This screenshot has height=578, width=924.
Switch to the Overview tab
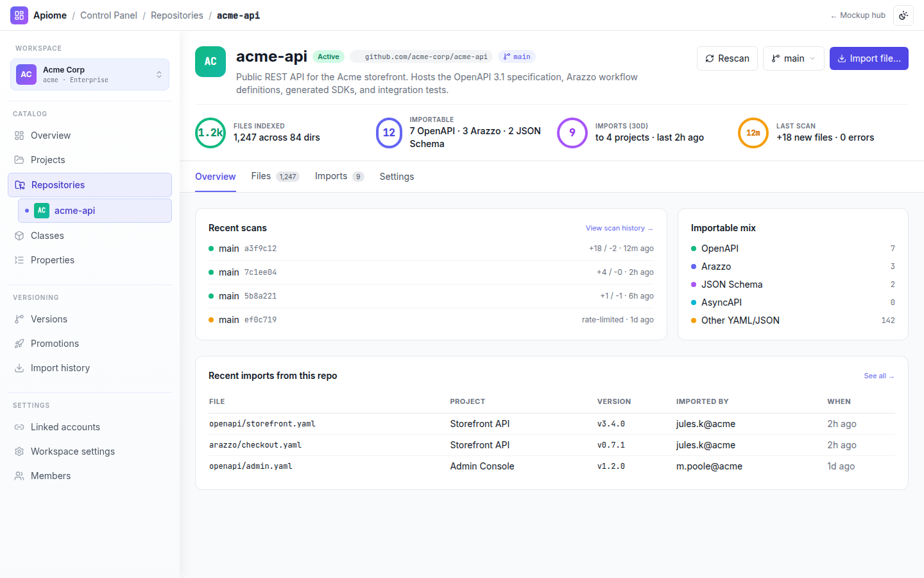click(x=216, y=177)
